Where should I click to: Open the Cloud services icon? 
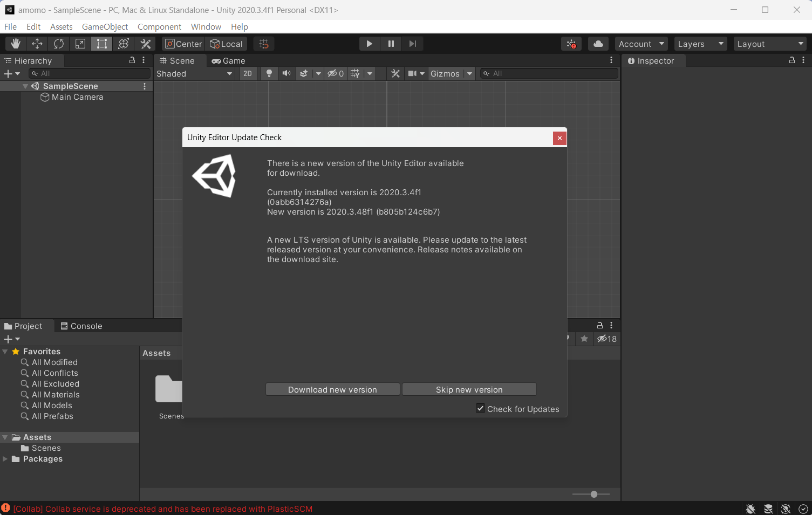598,44
